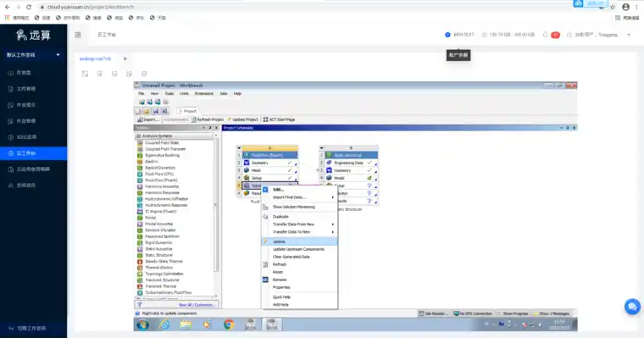Open the Toolbox pane dropdown arrow
644x338 pixels.
(203, 128)
